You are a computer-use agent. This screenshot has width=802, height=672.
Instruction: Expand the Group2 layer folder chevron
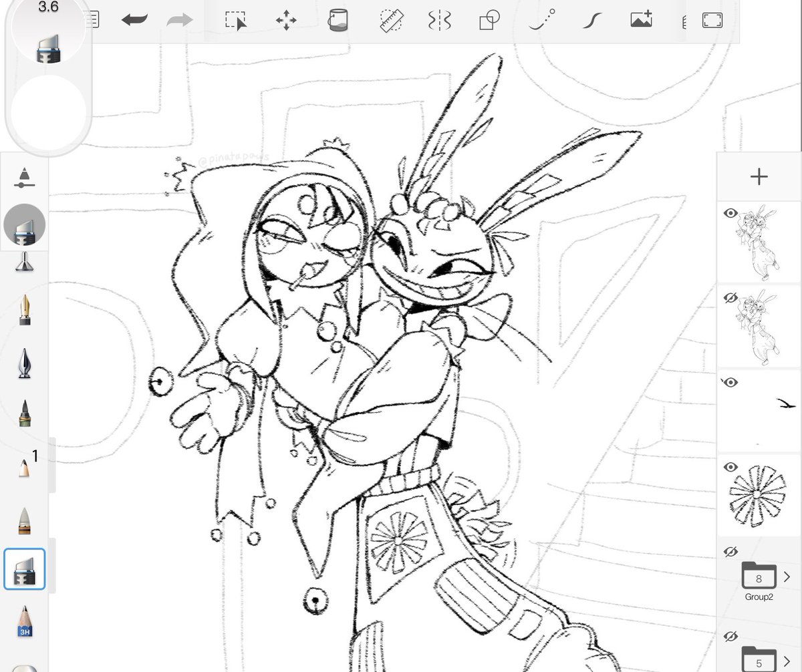coord(787,576)
